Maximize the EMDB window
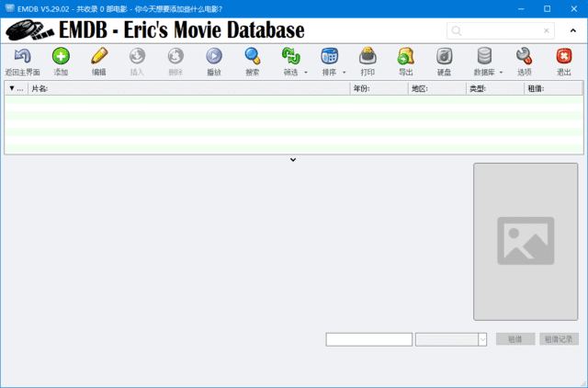This screenshot has height=388, width=588. click(x=548, y=8)
